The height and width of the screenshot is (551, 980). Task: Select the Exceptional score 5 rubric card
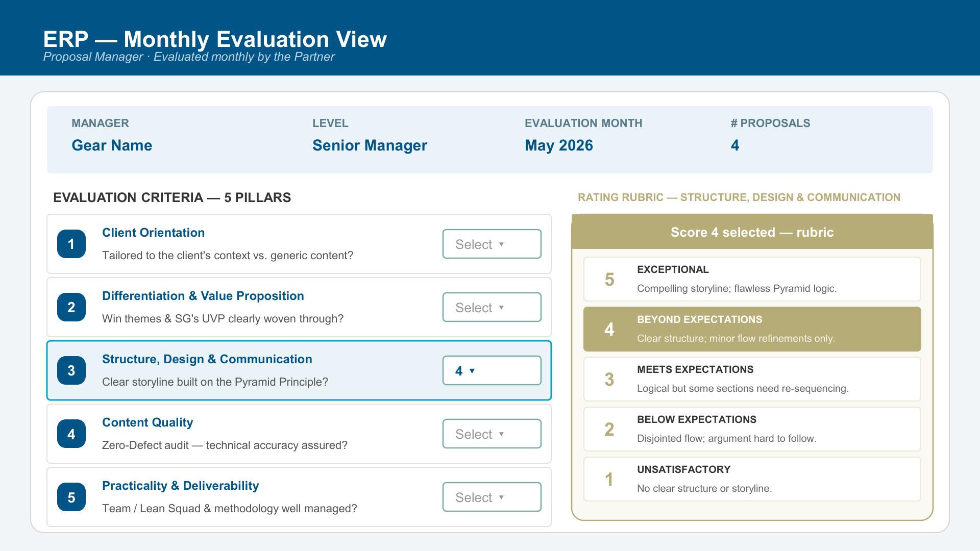pos(752,279)
